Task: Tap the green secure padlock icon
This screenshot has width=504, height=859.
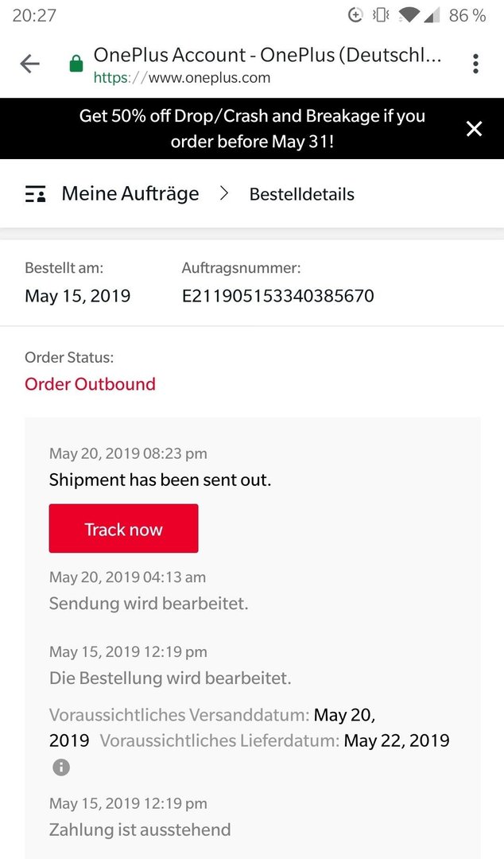Action: (76, 64)
